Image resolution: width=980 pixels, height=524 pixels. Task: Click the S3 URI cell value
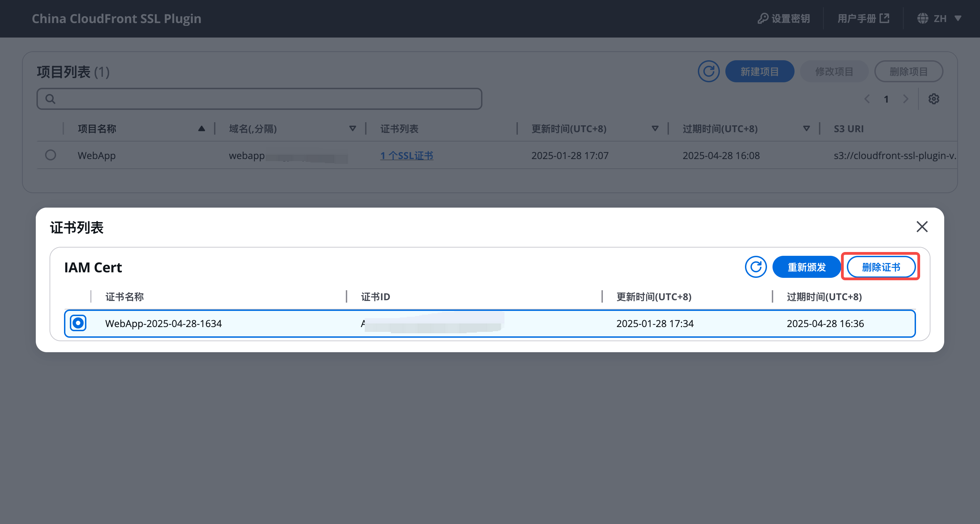pyautogui.click(x=895, y=156)
